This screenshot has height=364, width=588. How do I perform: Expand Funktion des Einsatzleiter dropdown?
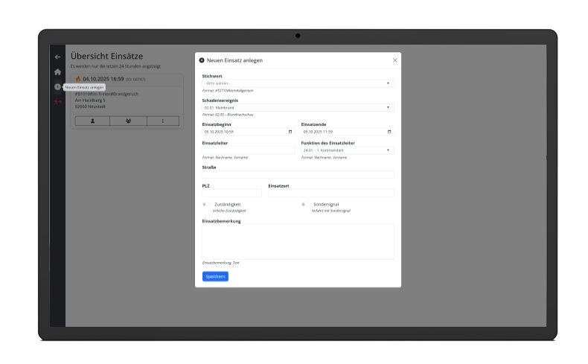pos(347,150)
